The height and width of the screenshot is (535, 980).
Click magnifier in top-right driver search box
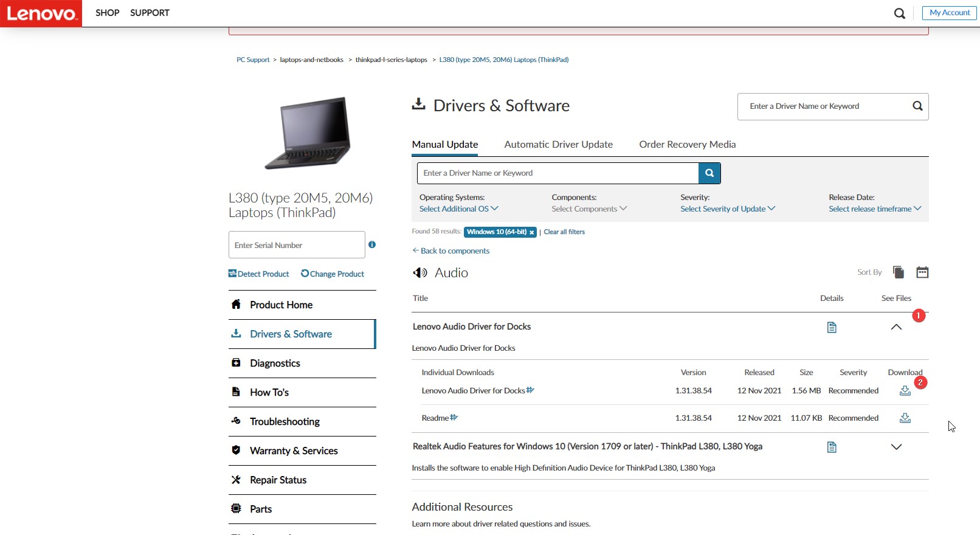click(x=917, y=106)
